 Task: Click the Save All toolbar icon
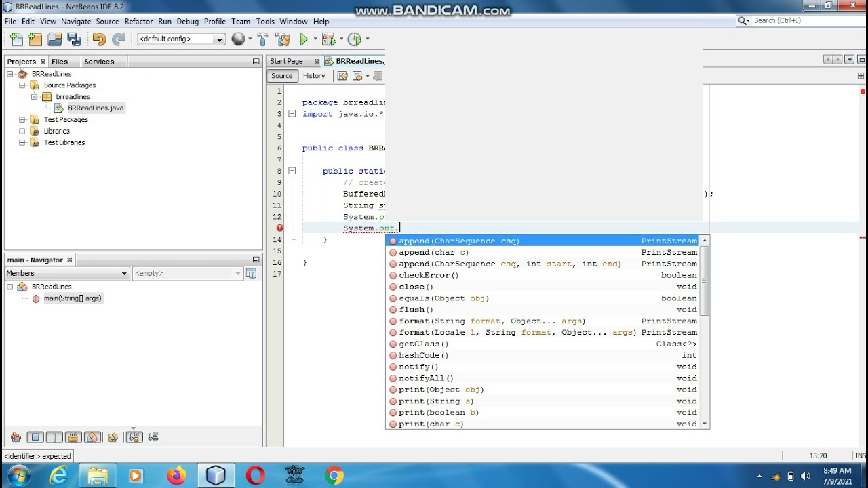[x=75, y=39]
